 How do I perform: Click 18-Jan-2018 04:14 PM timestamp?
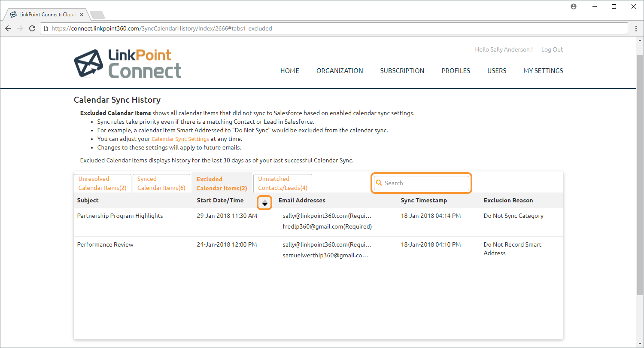(431, 216)
